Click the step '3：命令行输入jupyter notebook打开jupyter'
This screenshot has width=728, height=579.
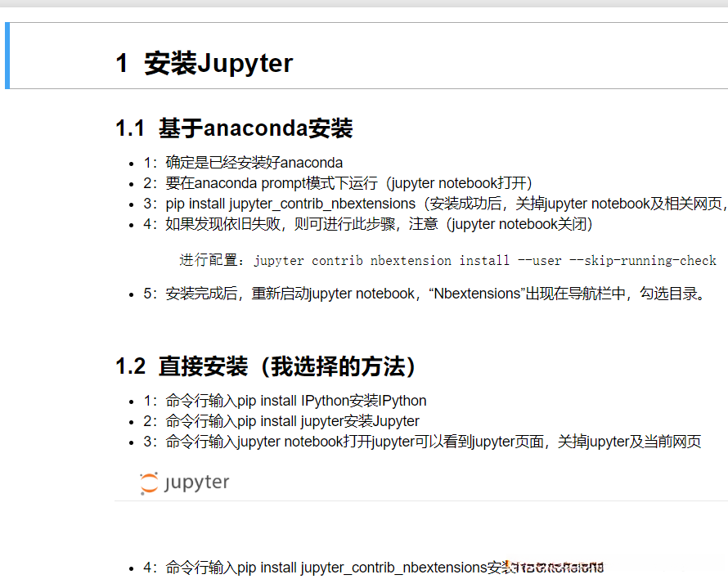click(422, 441)
